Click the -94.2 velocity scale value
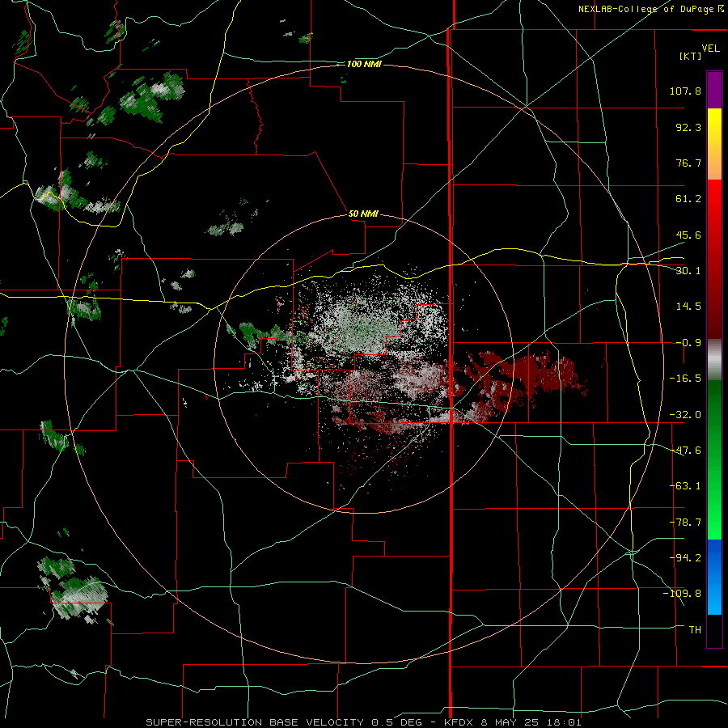Viewport: 728px width, 728px height. [685, 558]
